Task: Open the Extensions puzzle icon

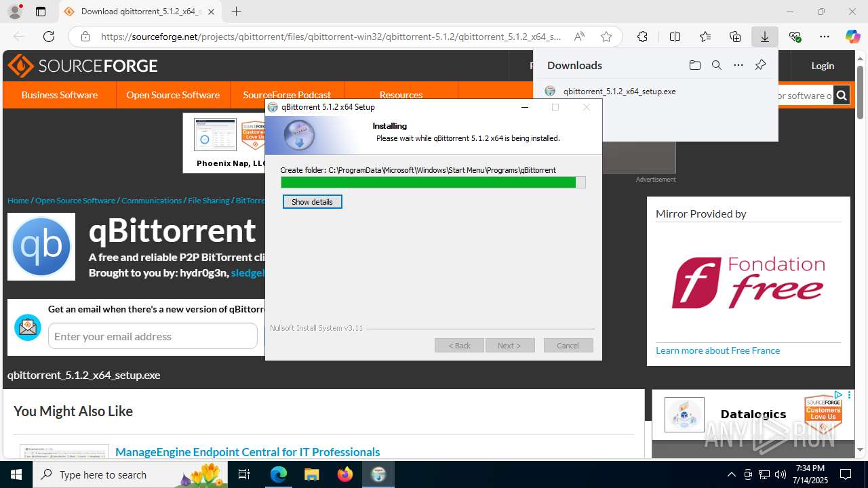Action: click(642, 37)
